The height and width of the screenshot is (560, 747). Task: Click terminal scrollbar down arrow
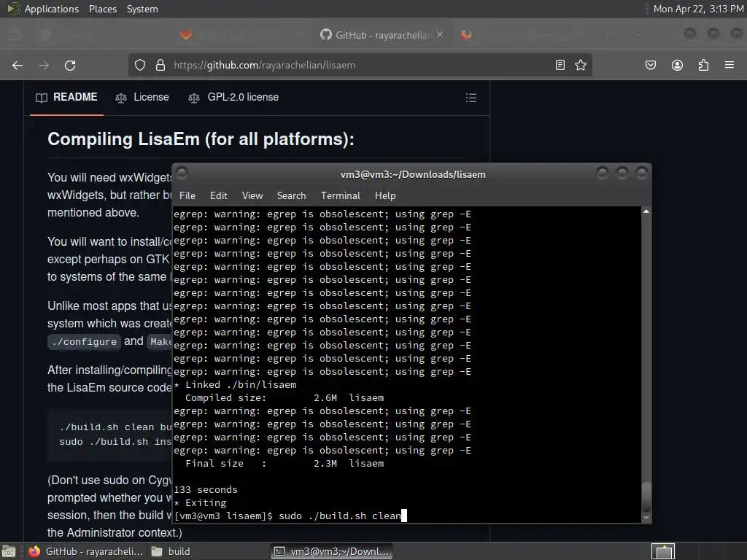coord(646,518)
